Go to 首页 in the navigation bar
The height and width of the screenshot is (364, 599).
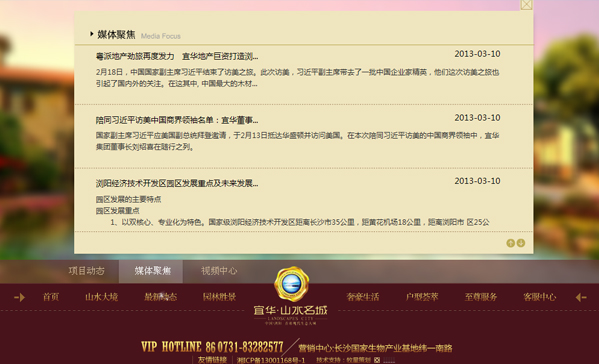51,297
